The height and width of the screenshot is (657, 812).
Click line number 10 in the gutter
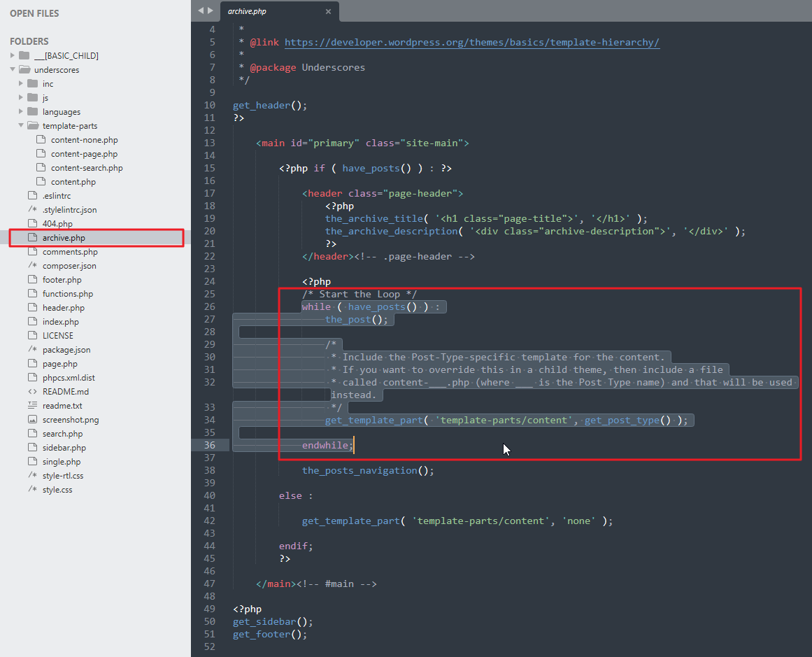tap(209, 105)
